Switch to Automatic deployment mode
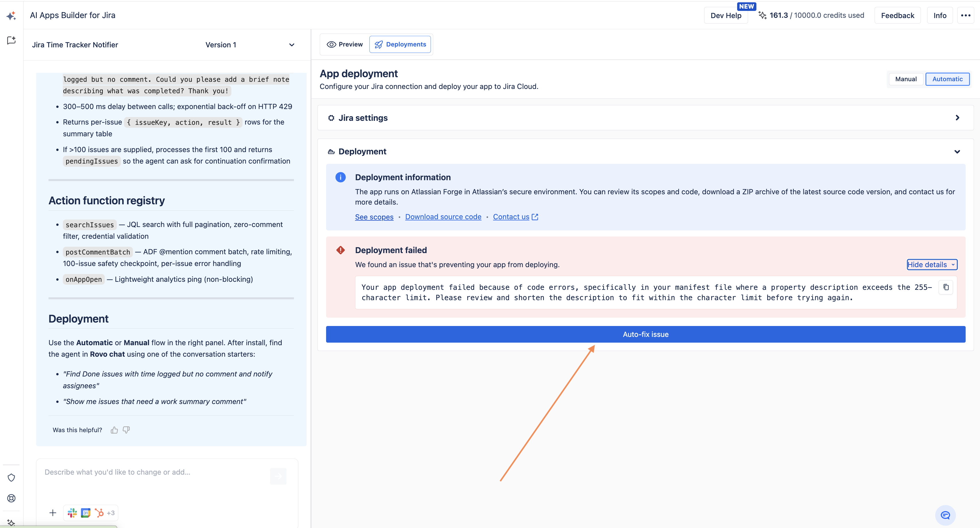The image size is (980, 528). tap(947, 79)
